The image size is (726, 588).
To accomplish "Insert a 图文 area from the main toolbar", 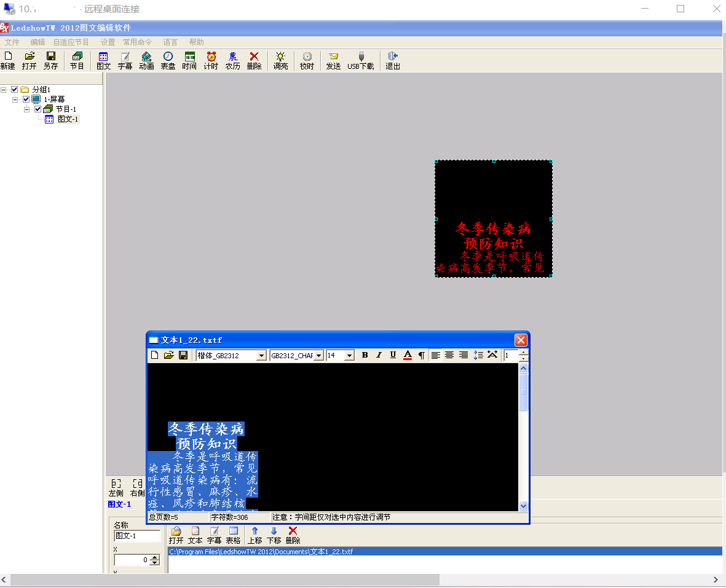I will click(x=103, y=61).
